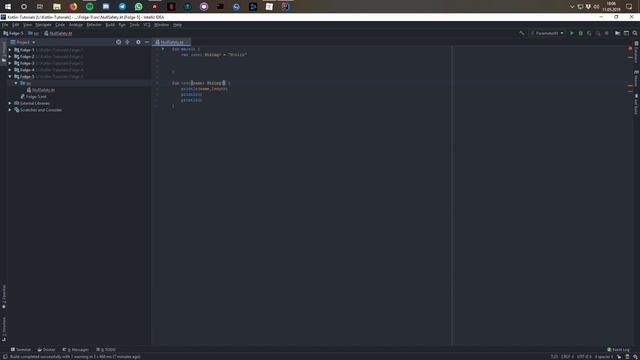The width and height of the screenshot is (640, 360).
Task: Click run gutter icon beside fun main
Action: coord(163,49)
